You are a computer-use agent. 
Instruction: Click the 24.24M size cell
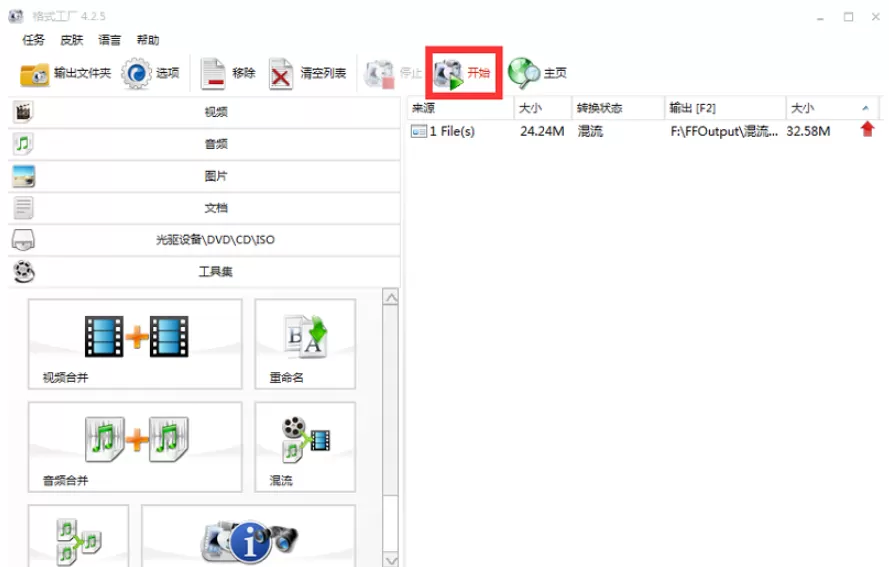pos(542,131)
